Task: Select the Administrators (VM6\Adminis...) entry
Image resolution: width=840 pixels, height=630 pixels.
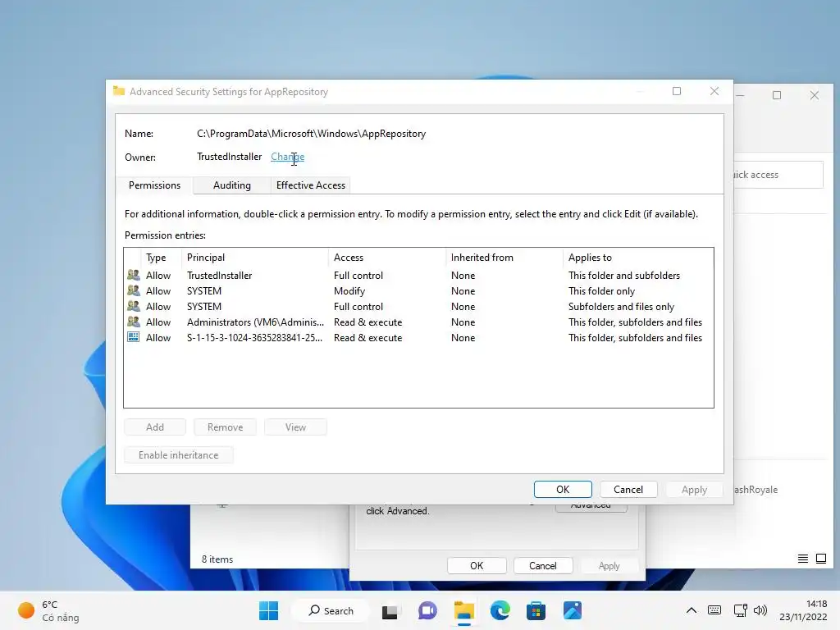Action: pos(418,322)
